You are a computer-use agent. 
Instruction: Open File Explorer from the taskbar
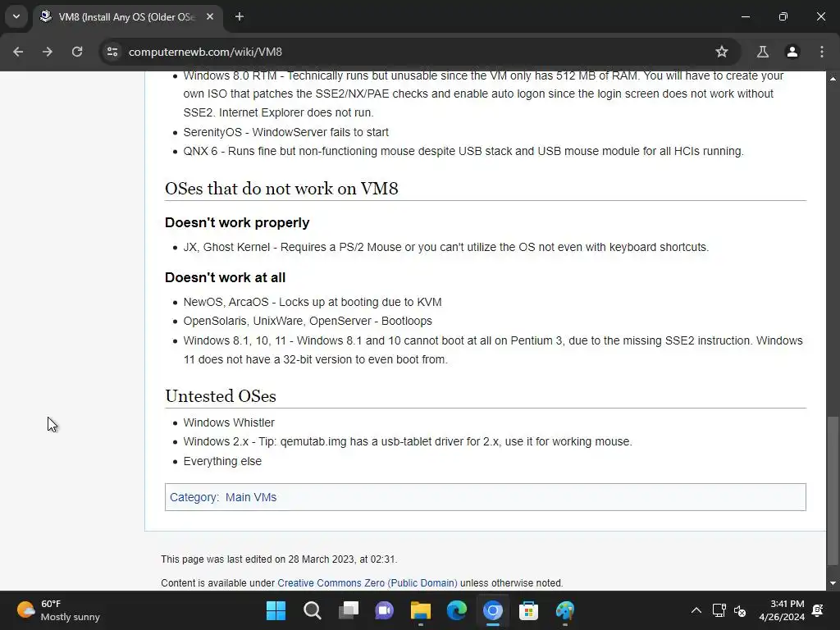[421, 610]
